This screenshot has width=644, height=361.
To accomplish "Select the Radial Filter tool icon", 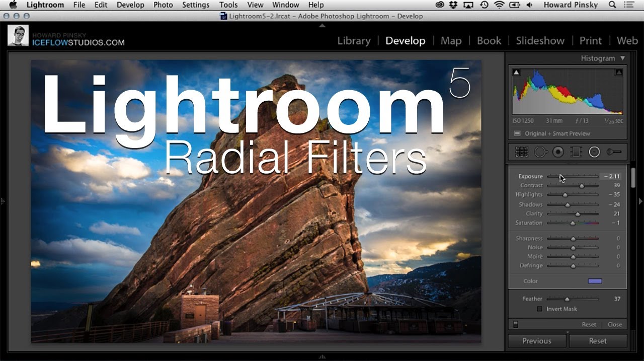I will tap(594, 152).
